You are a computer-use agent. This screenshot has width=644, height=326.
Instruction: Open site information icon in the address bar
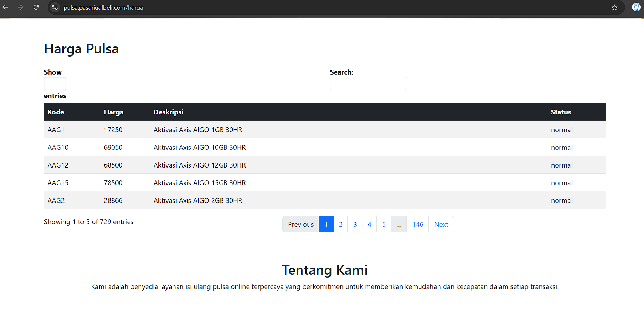pos(55,7)
